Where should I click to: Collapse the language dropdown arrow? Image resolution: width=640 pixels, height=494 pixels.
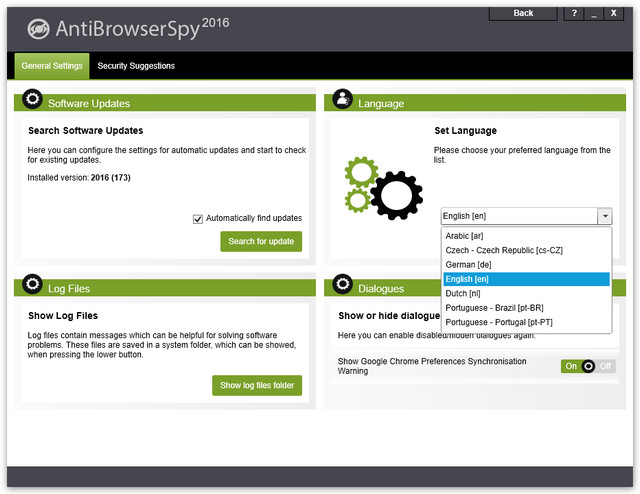604,216
